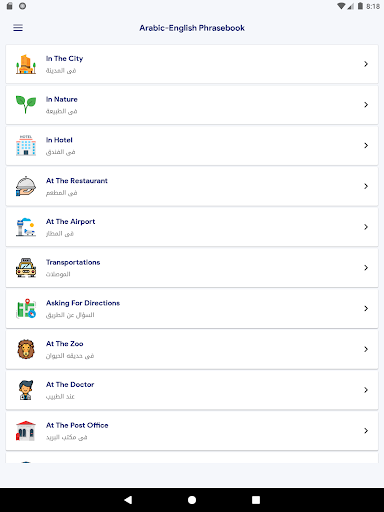
Task: Tap the green leaf nature icon
Action: 26,105
